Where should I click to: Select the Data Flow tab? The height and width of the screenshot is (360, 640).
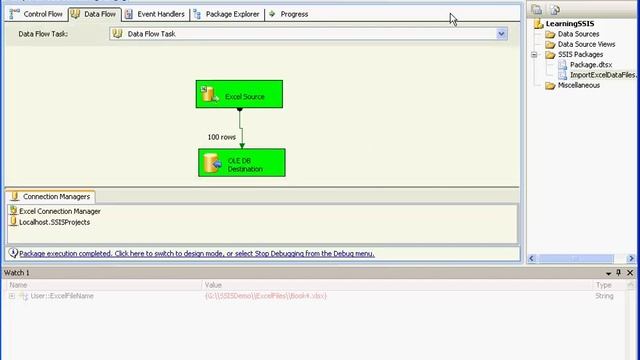94,14
